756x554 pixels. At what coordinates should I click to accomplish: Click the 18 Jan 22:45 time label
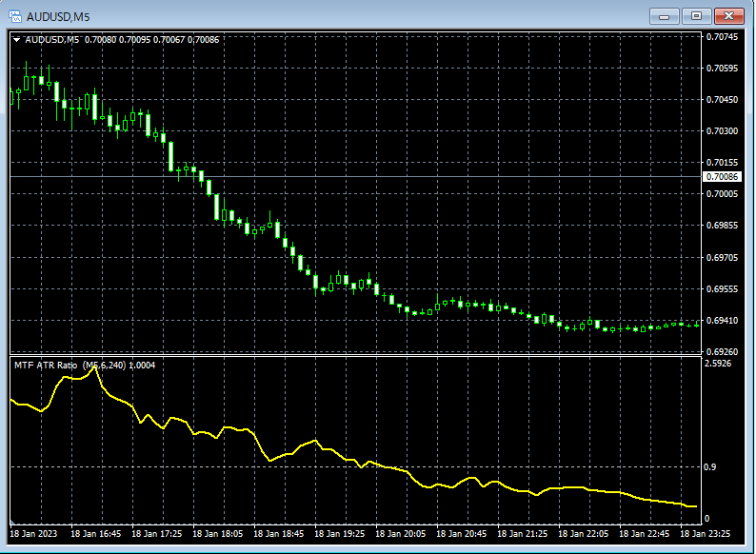point(645,534)
